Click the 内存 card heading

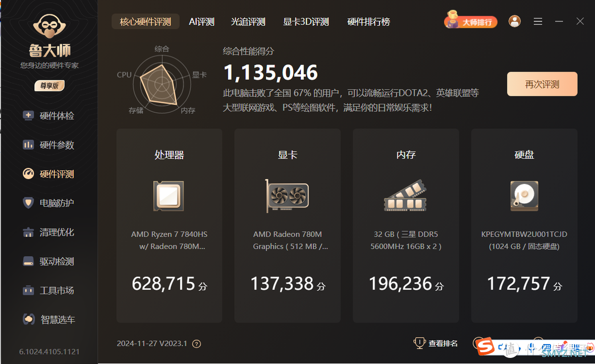click(405, 155)
